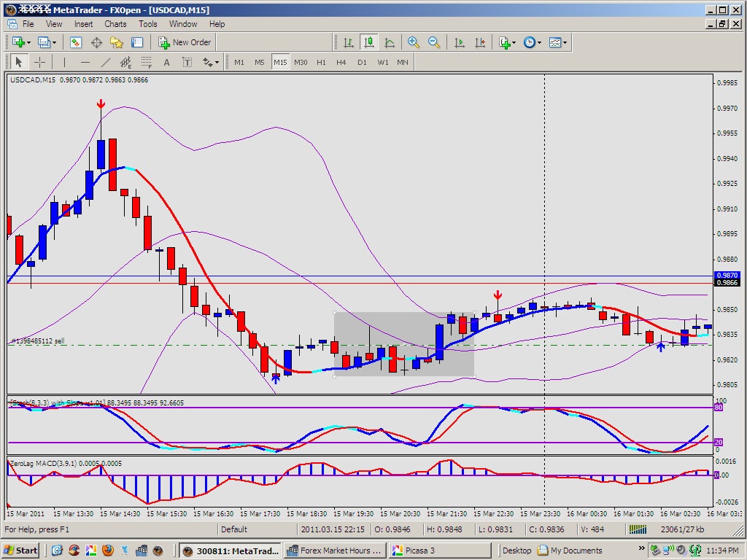Open the Profiles icon
Image resolution: width=747 pixels, height=560 pixels.
click(44, 42)
